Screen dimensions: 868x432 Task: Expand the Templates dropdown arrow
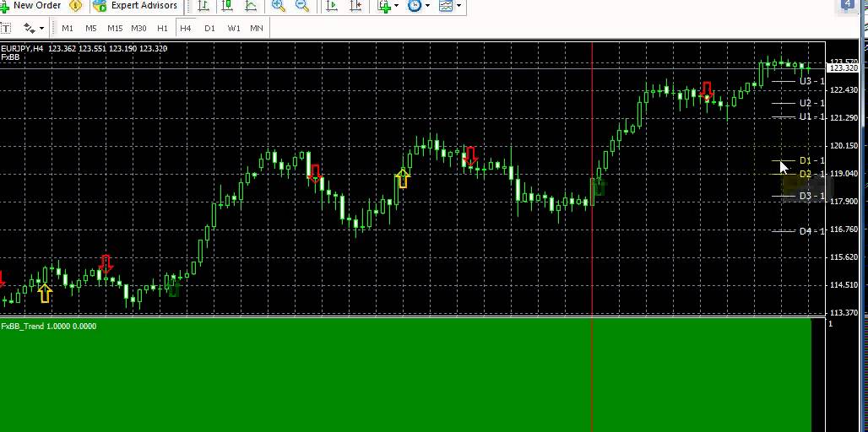tap(459, 6)
